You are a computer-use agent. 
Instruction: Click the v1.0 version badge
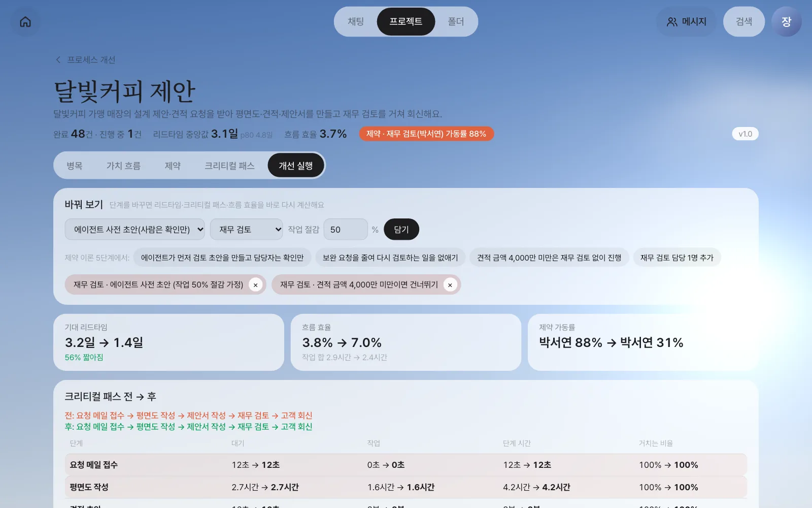click(745, 134)
